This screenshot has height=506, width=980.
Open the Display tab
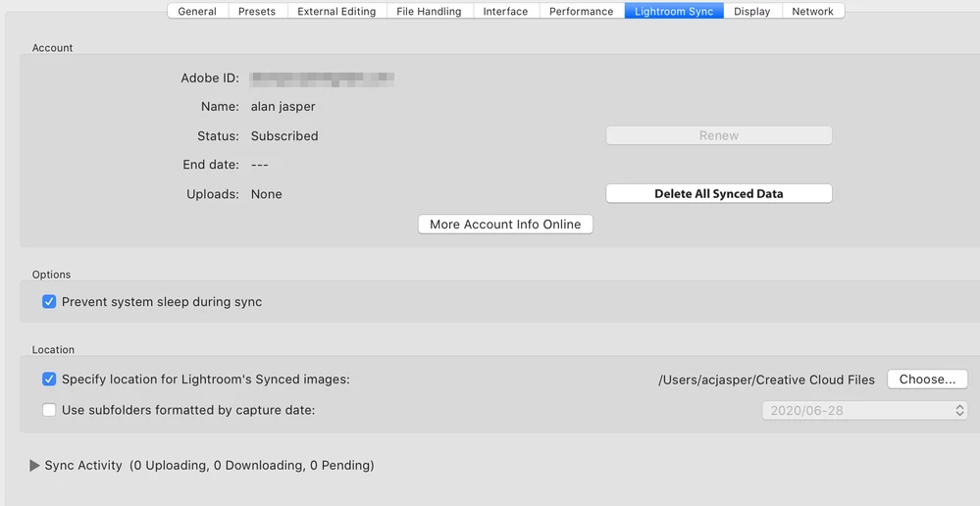click(751, 11)
